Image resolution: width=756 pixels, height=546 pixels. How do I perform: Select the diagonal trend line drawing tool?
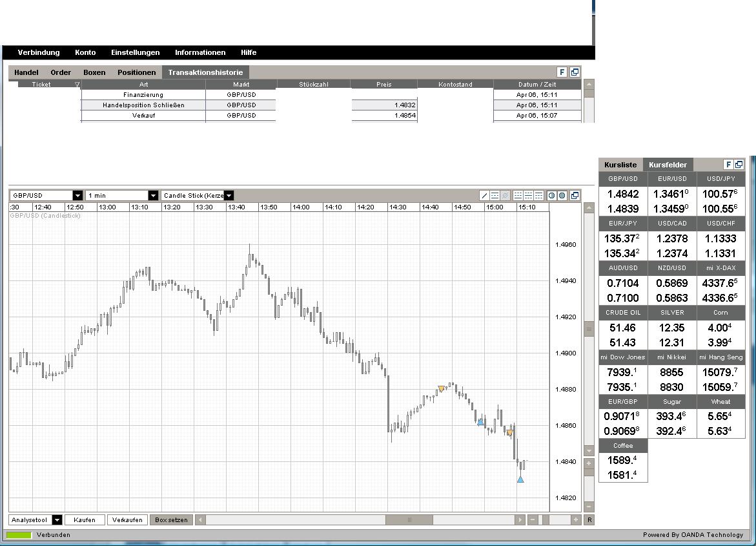click(x=485, y=196)
